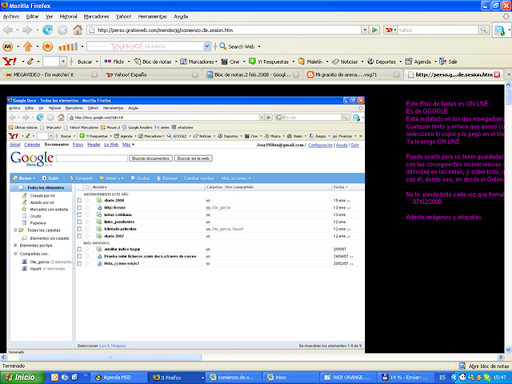The image size is (512, 384).
Task: Click Buscar on the outer Yahoo toolbar
Action: coord(85,62)
